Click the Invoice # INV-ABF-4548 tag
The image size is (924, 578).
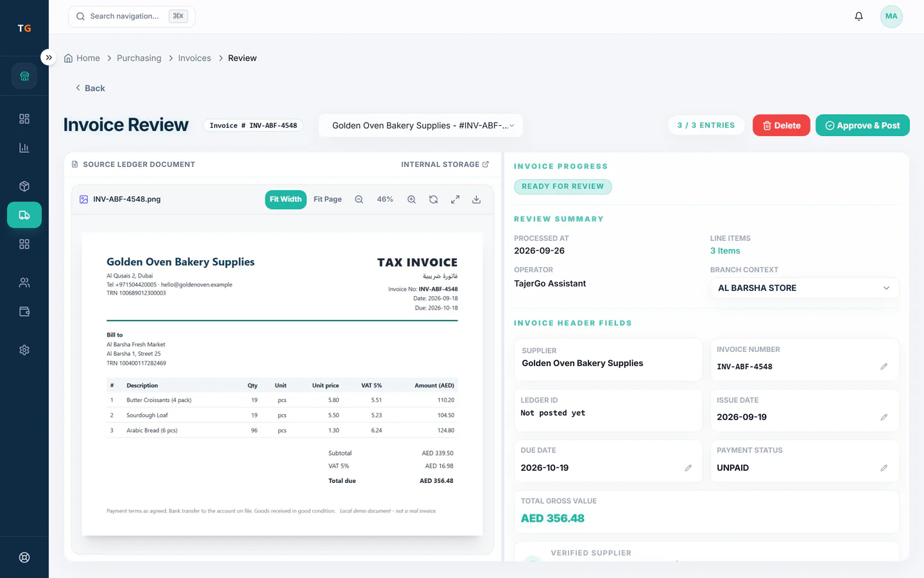253,125
